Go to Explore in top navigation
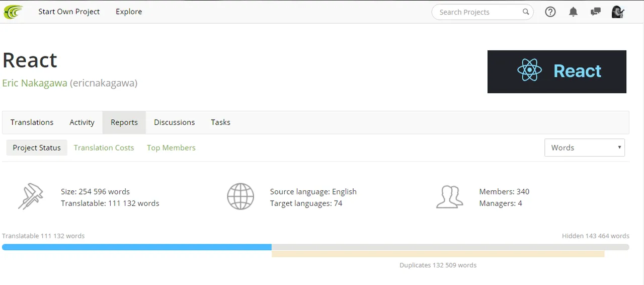The width and height of the screenshot is (644, 285). (129, 12)
